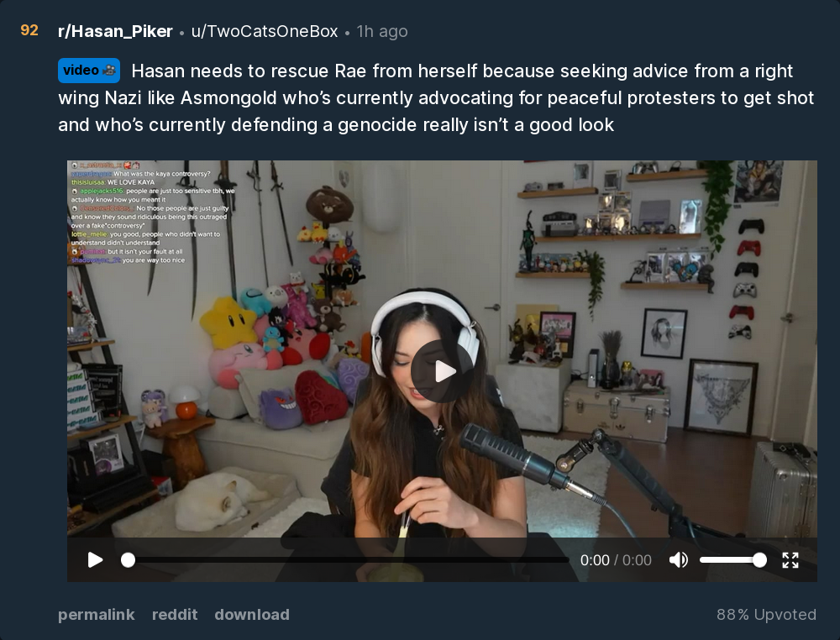The image size is (840, 640).
Task: Click the video progress bar handle
Action: 128,560
